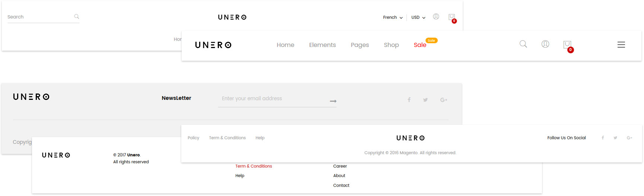Click into the Search text field

pyautogui.click(x=39, y=17)
